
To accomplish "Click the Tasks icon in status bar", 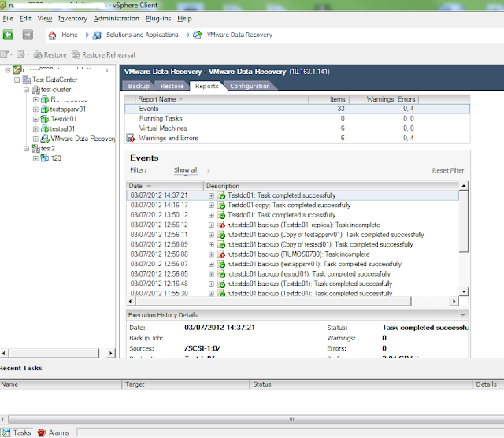I will (x=6, y=432).
